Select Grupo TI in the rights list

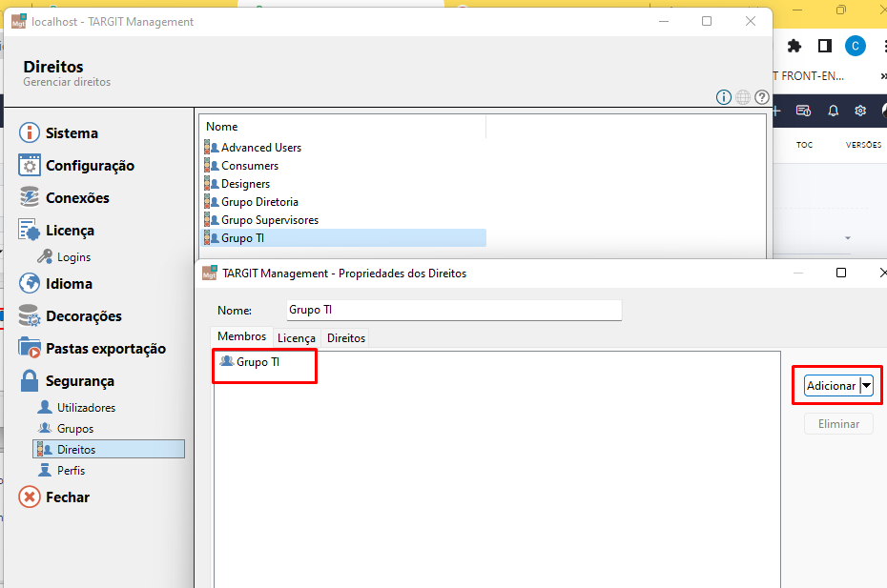click(344, 238)
